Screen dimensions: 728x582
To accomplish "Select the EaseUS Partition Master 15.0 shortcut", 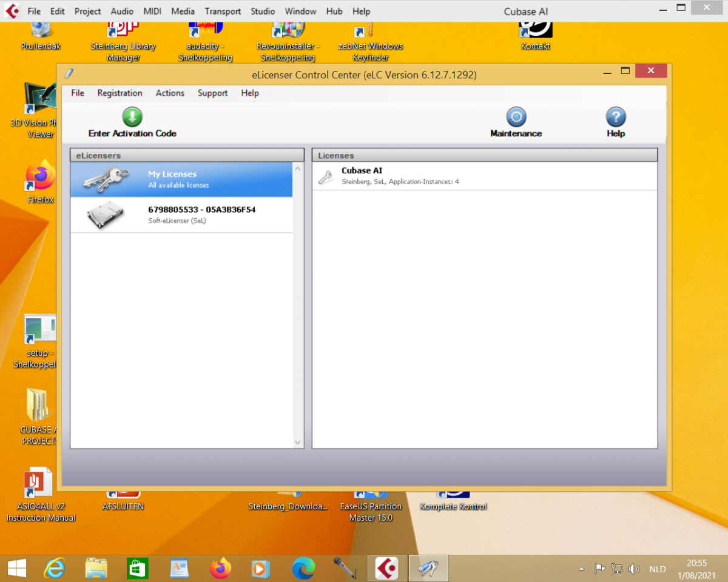I will (371, 506).
